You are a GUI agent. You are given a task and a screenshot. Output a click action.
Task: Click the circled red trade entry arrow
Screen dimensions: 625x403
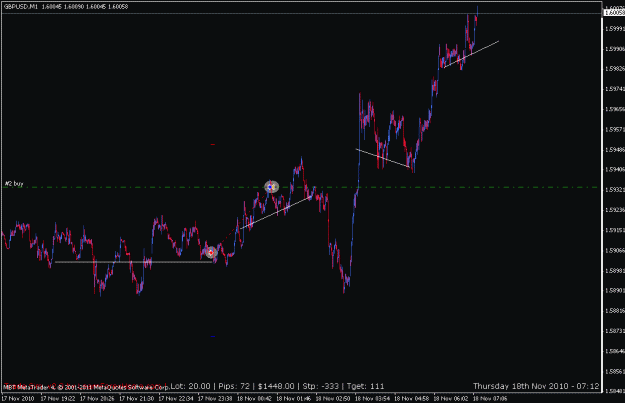point(211,252)
